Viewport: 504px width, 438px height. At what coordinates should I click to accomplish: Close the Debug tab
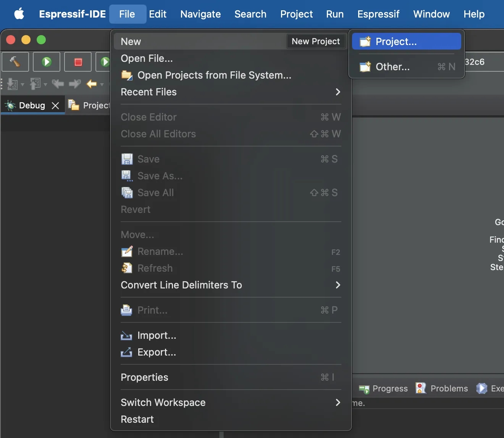[x=55, y=106]
